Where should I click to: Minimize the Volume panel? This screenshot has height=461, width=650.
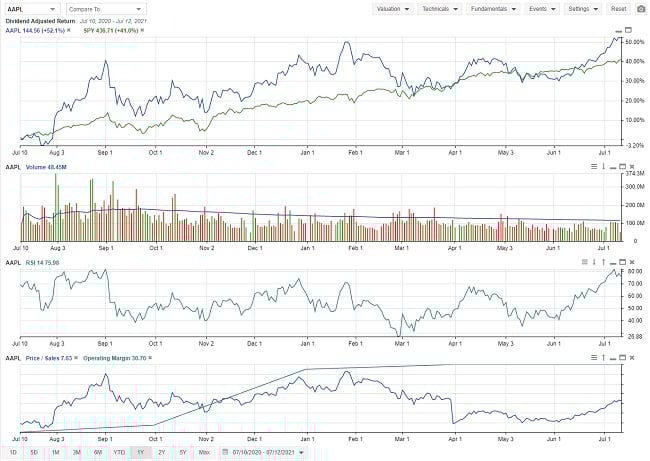pyautogui.click(x=613, y=167)
